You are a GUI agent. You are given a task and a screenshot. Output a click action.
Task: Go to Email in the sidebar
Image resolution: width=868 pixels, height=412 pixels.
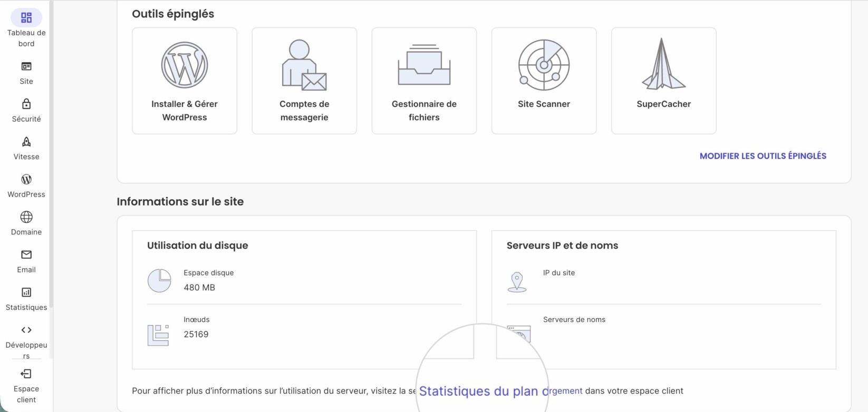tap(26, 261)
